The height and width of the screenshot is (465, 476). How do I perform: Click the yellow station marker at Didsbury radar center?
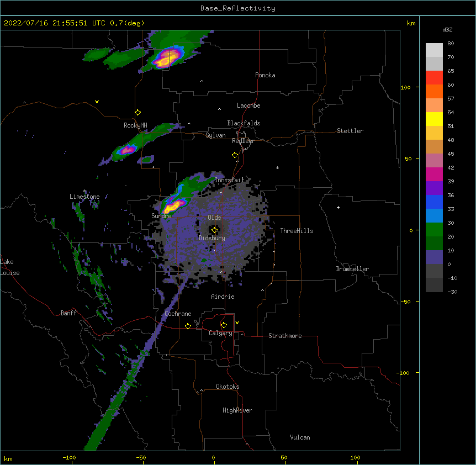point(214,230)
